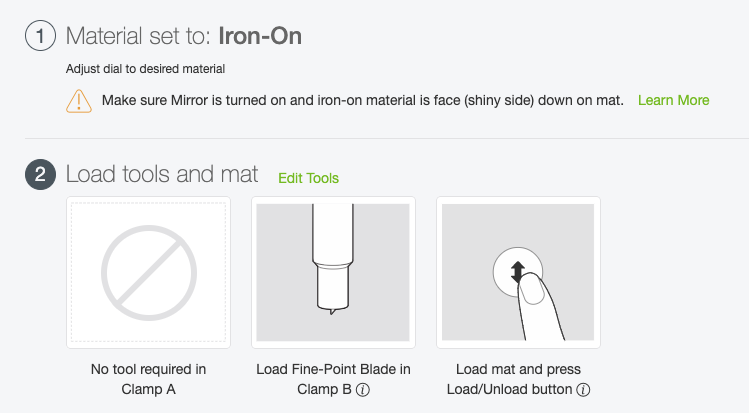Click the 'Adjust dial to desired material' text
749x413 pixels.
(x=145, y=69)
